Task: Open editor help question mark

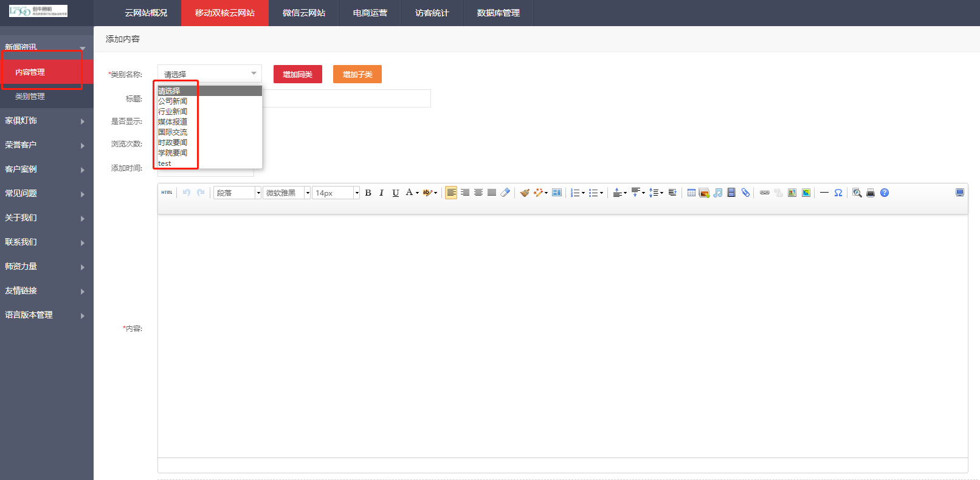Action: [x=885, y=193]
